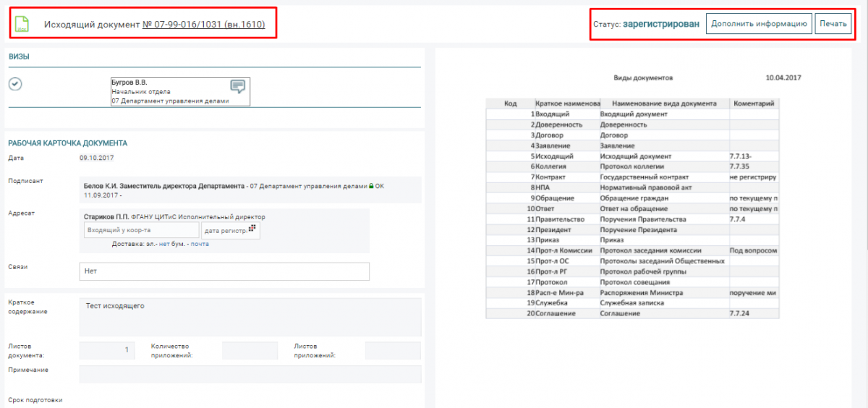Click the Дополнить информацию button
This screenshot has height=408, width=868.
coord(759,24)
